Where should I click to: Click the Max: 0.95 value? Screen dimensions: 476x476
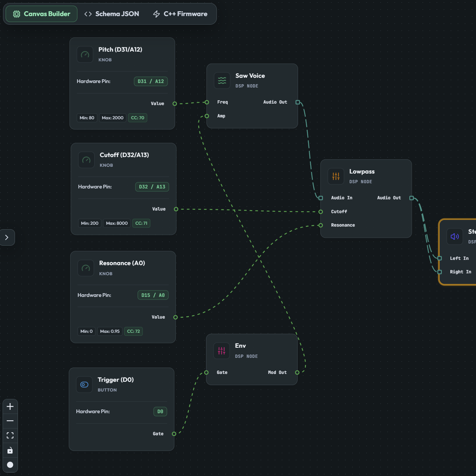coord(110,331)
